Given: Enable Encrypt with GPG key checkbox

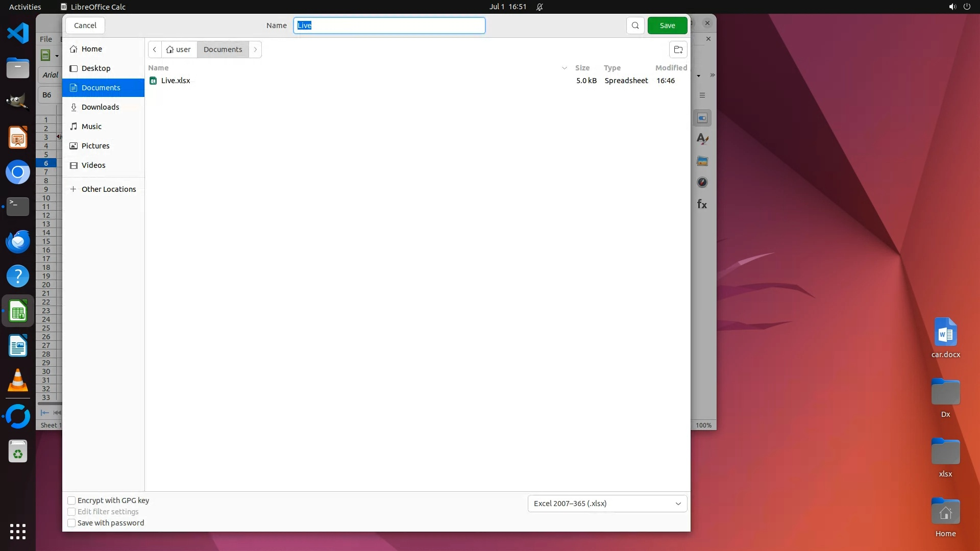Looking at the screenshot, I should point(72,500).
